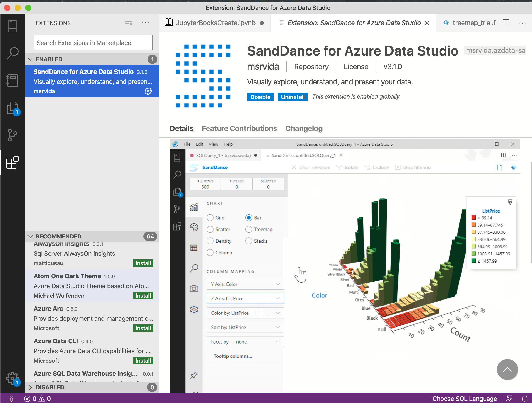Click the SandDance color palette icon

click(194, 227)
